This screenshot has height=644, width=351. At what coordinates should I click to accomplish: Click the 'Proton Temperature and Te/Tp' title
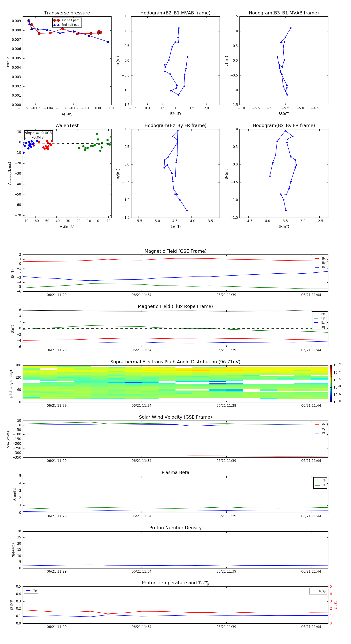[x=175, y=583]
